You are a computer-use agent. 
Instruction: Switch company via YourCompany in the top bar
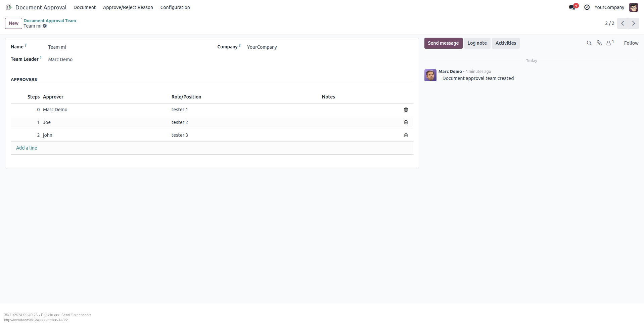point(609,7)
